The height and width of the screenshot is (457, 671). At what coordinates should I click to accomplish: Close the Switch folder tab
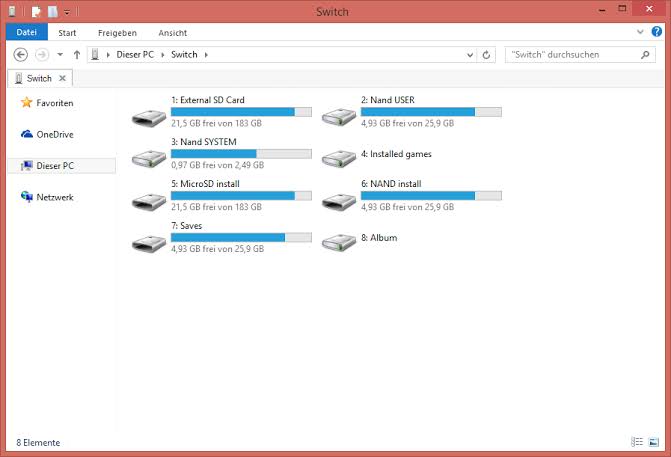62,78
